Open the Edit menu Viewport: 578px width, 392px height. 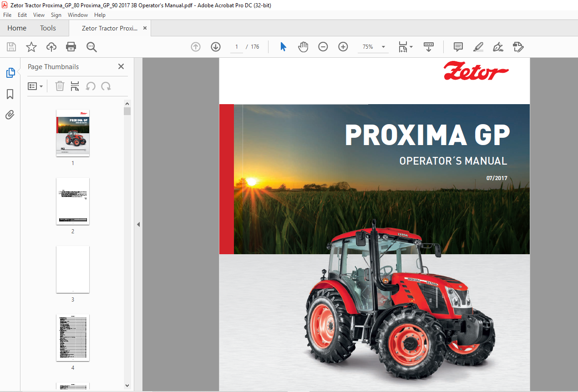point(22,15)
